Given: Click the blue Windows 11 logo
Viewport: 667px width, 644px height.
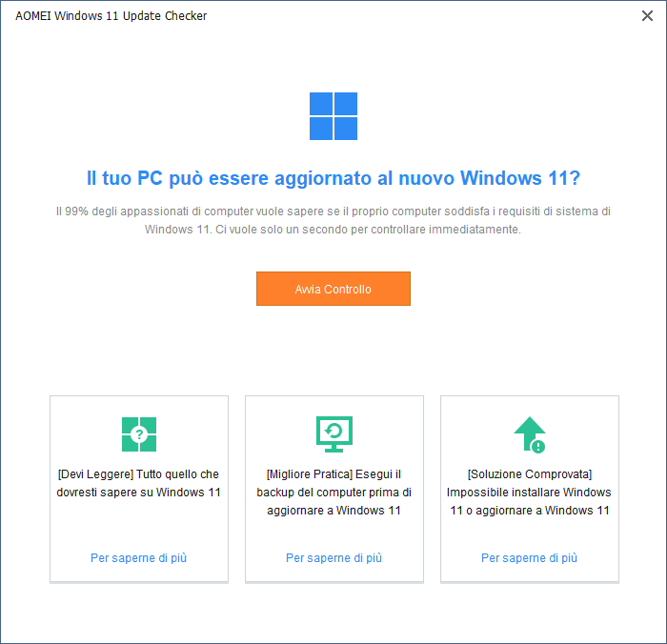Looking at the screenshot, I should (x=333, y=116).
